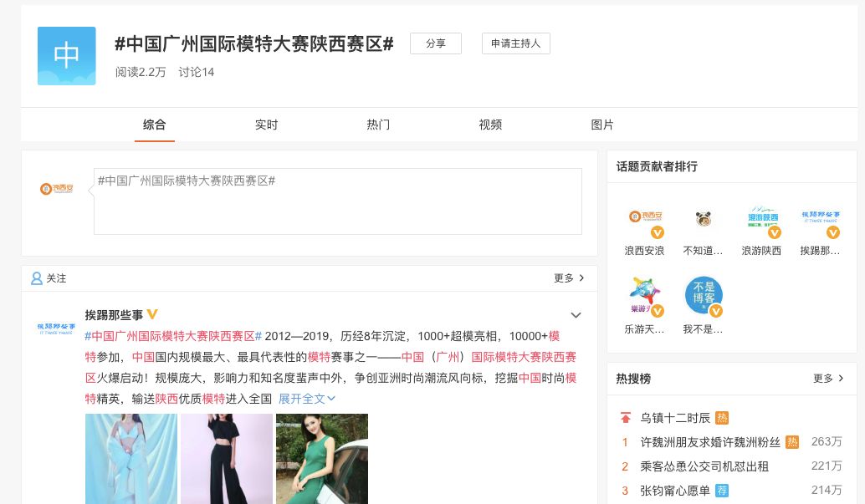Click pinned top arrow icon in 热搜榜

point(625,418)
